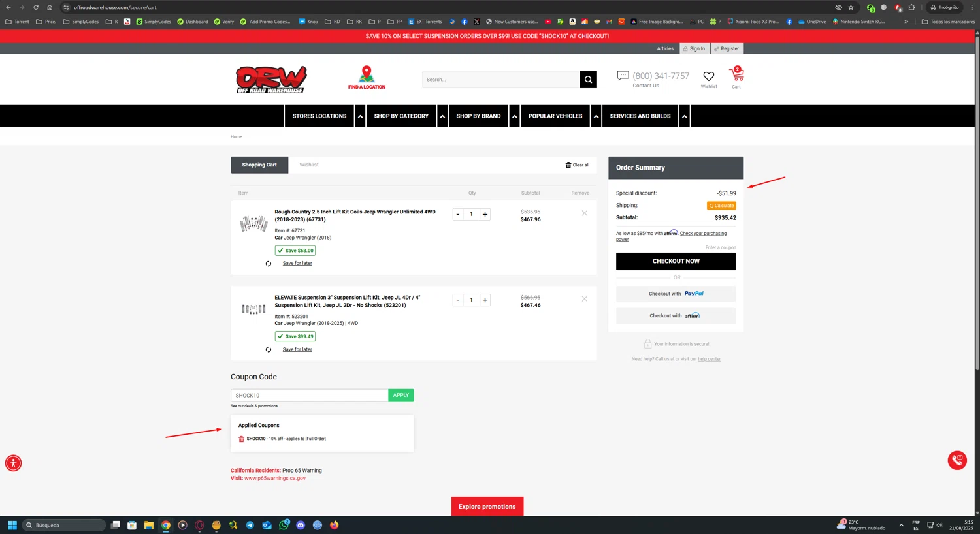
Task: Open the p65warnings.ca.gov link
Action: 275,478
